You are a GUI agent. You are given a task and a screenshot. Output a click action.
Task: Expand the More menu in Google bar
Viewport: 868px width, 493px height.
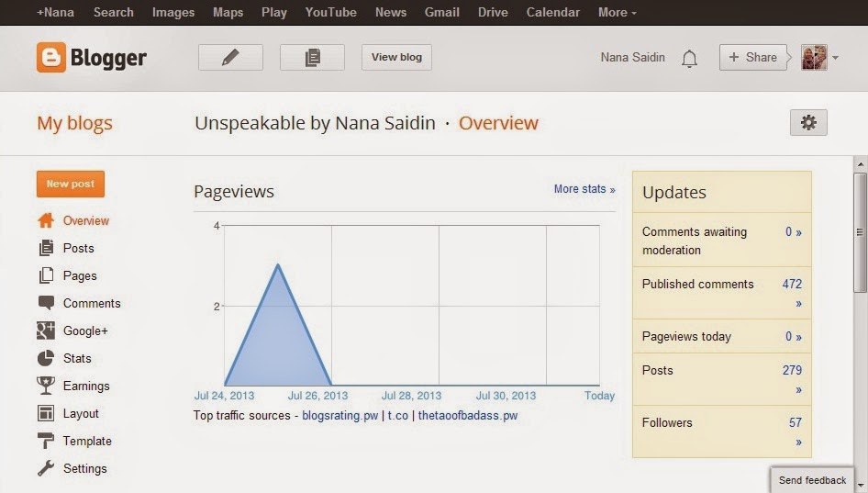click(617, 12)
